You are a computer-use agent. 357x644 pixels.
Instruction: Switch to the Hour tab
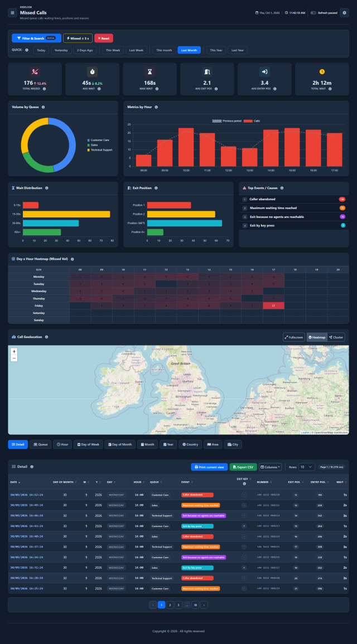click(x=62, y=444)
